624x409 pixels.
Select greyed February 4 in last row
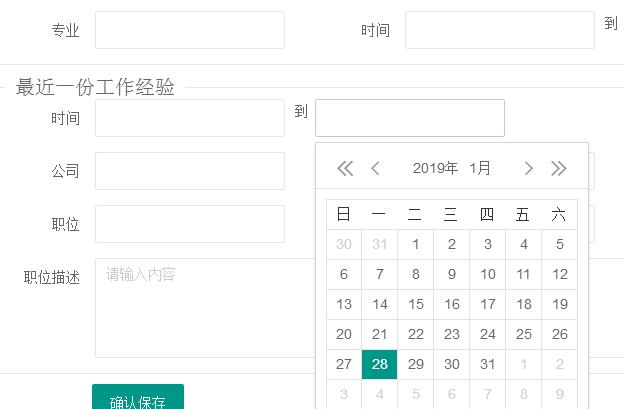380,394
